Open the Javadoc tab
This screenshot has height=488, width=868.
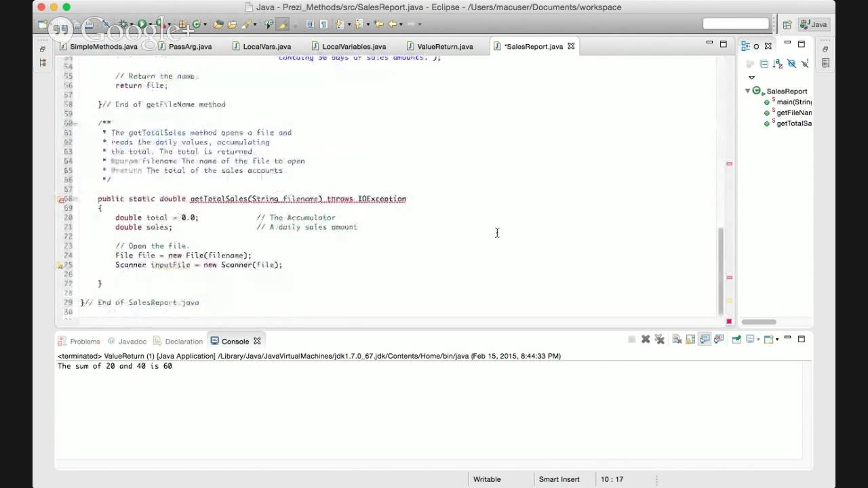pyautogui.click(x=127, y=342)
